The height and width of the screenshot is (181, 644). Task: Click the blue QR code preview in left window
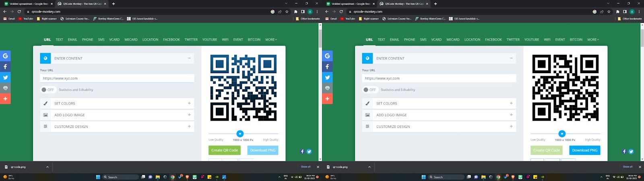244,88
